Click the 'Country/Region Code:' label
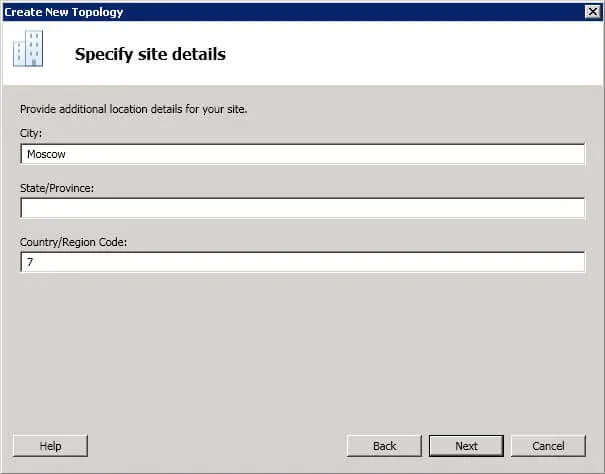This screenshot has width=605, height=474. (73, 242)
